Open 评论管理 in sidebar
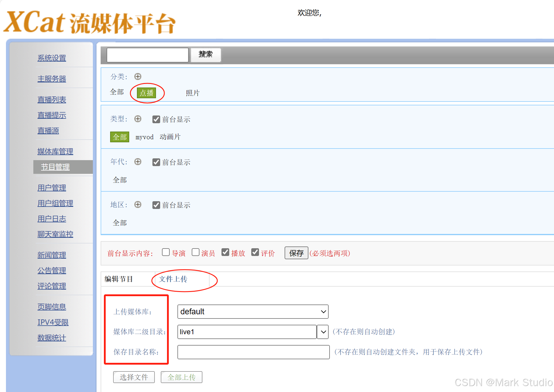This screenshot has width=554, height=392. point(52,286)
